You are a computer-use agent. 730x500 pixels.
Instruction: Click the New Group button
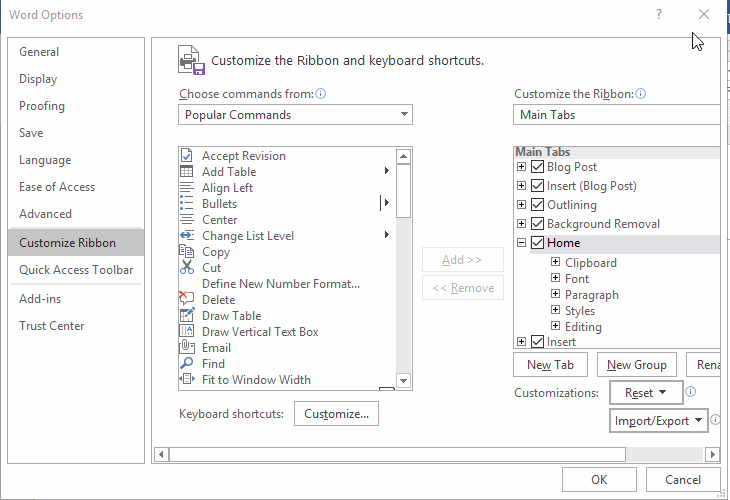point(637,365)
